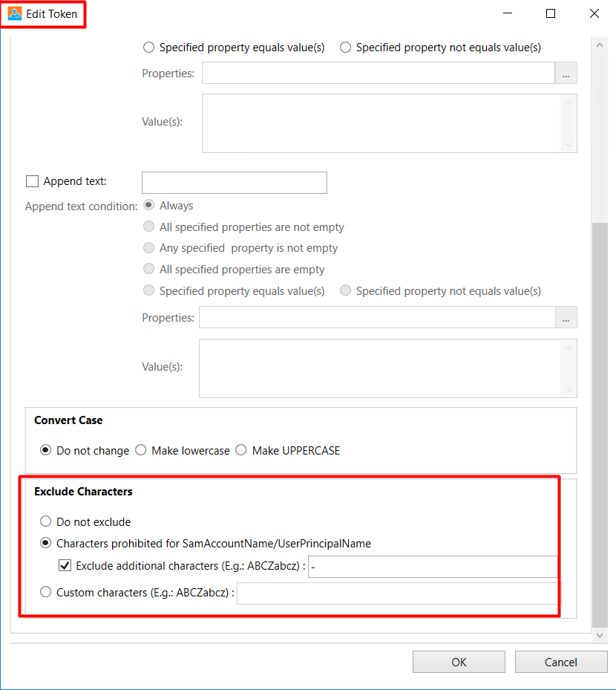Confirm changes with the OK button

point(459,662)
